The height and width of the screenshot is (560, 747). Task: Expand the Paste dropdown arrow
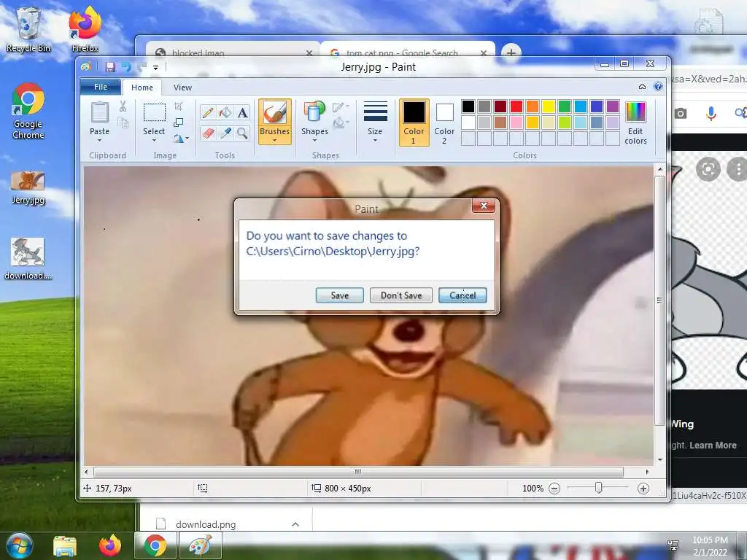point(99,141)
